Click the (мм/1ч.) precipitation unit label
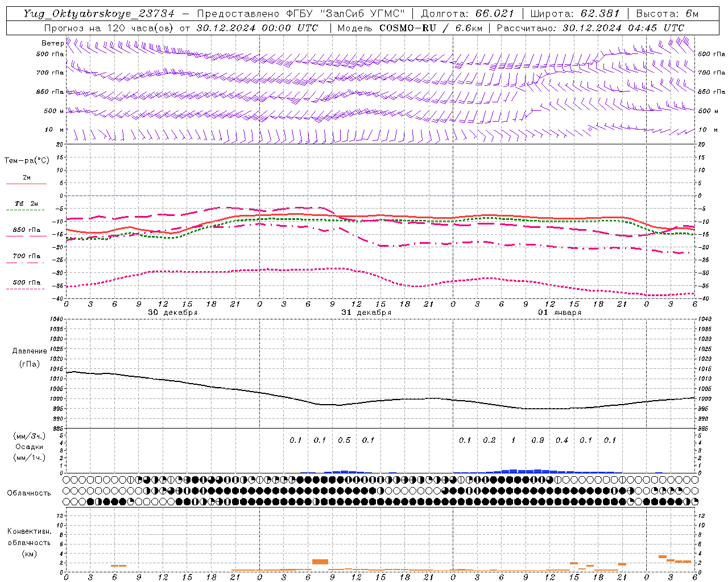This screenshot has height=582, width=728. pos(30,458)
